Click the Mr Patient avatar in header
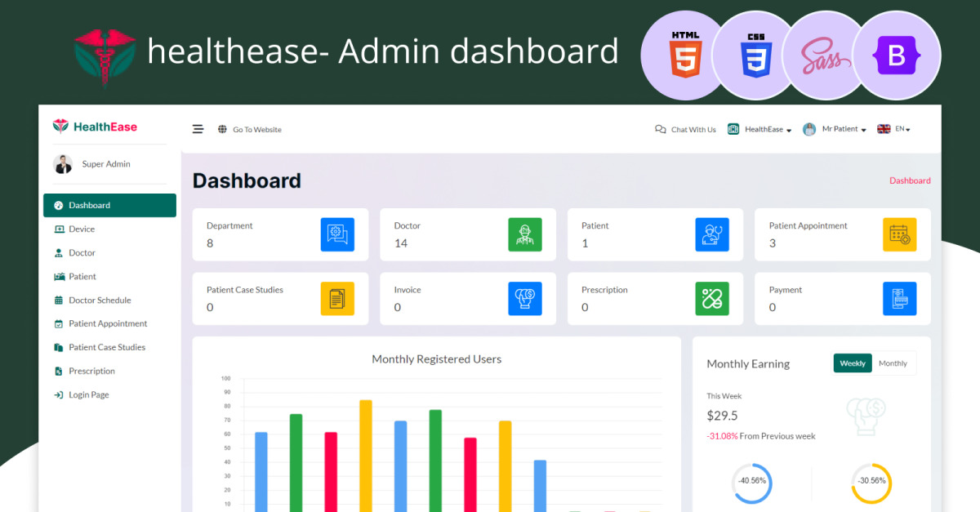This screenshot has width=980, height=512. (x=809, y=129)
